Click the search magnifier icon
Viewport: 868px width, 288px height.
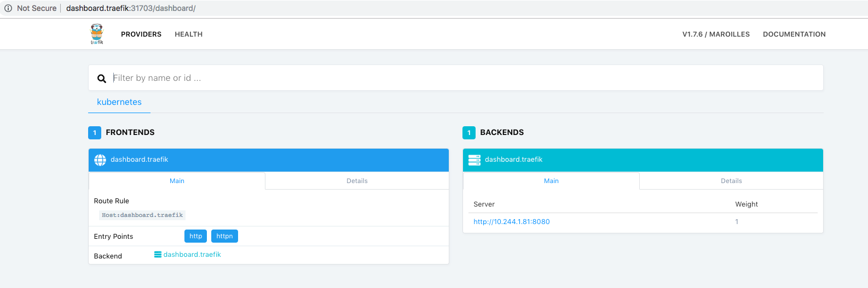point(102,79)
